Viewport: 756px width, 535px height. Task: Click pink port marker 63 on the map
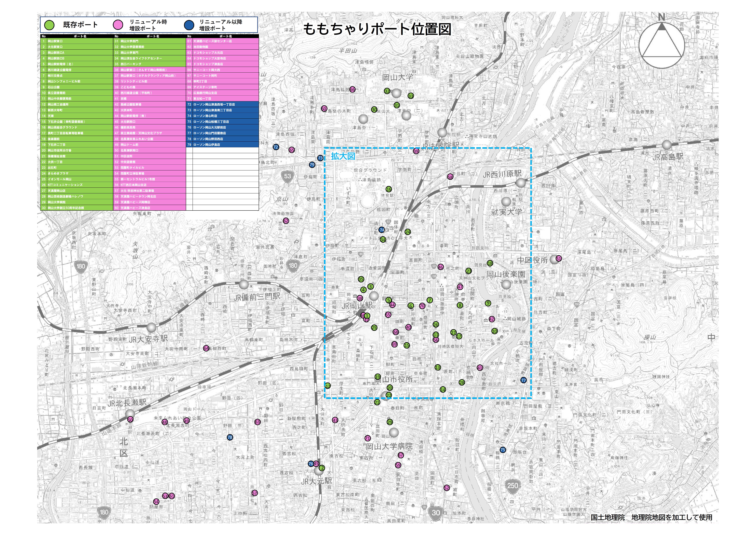coord(257,422)
